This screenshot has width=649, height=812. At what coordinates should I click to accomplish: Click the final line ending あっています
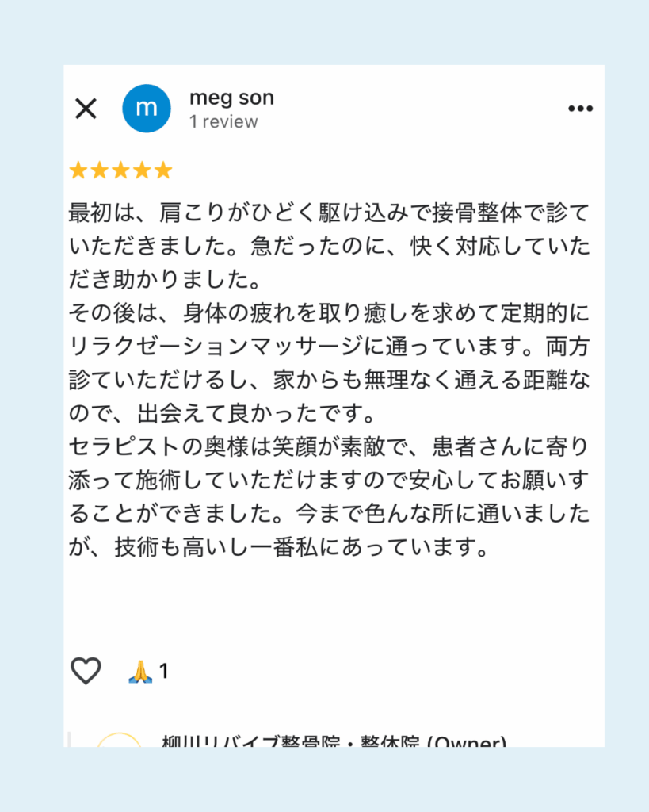pyautogui.click(x=278, y=547)
